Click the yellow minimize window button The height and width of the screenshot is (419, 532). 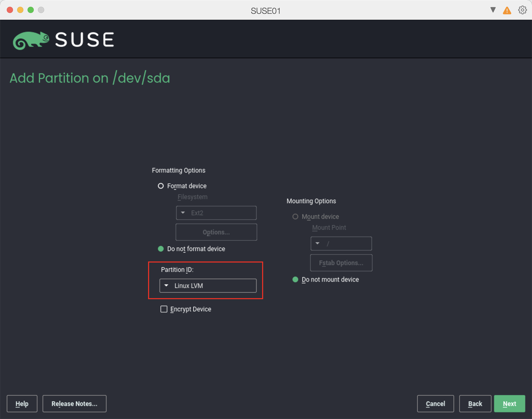coord(20,10)
